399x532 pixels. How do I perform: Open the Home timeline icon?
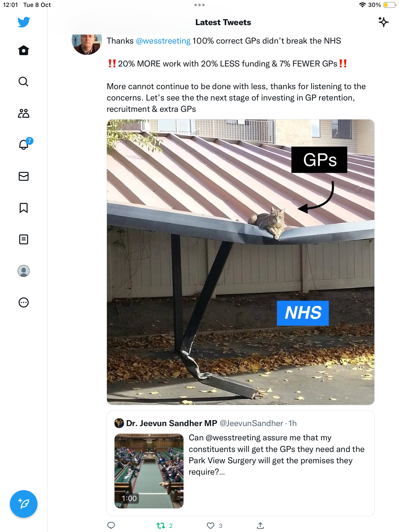24,50
